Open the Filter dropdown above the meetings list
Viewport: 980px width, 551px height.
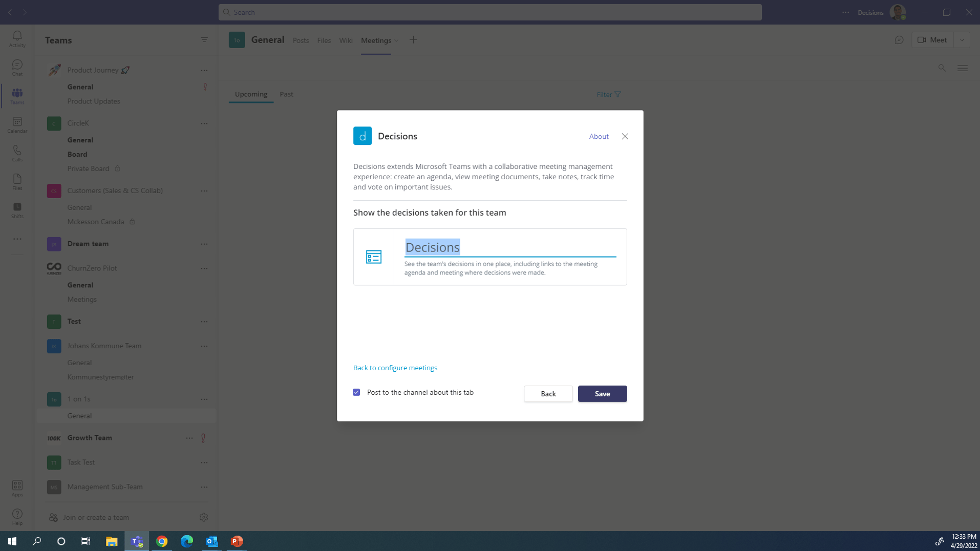click(x=608, y=94)
